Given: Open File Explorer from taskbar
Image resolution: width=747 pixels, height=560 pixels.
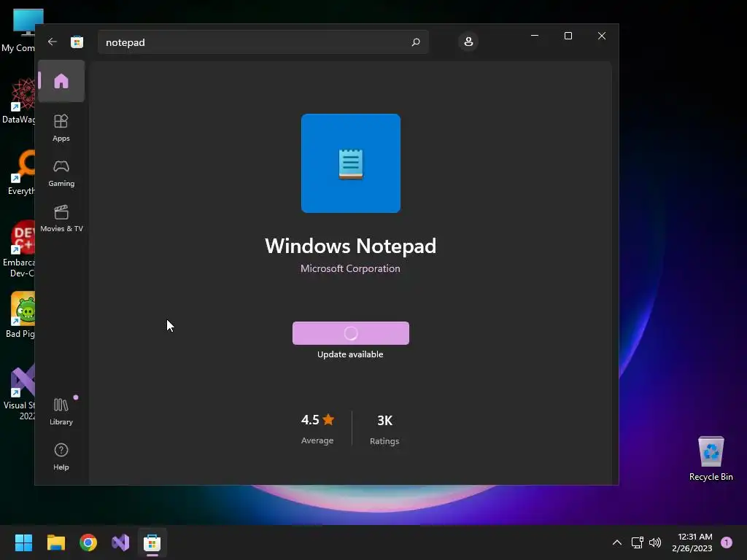Looking at the screenshot, I should click(x=55, y=542).
